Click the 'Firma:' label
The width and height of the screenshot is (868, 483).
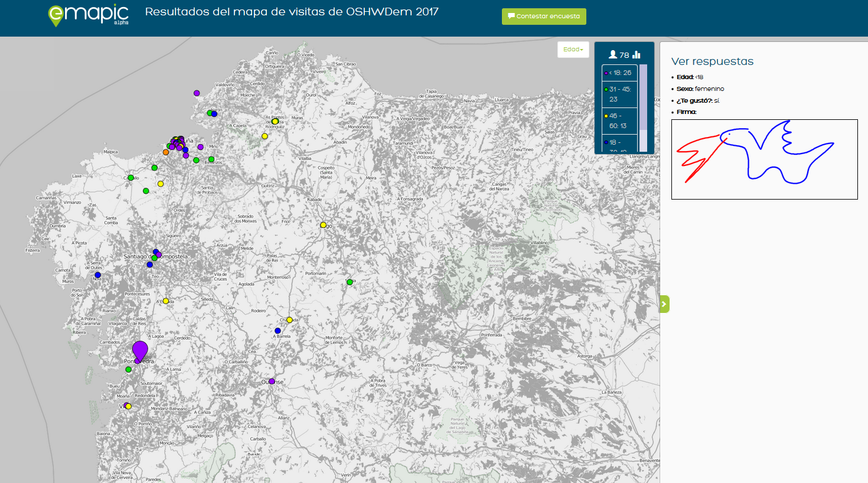click(x=687, y=112)
